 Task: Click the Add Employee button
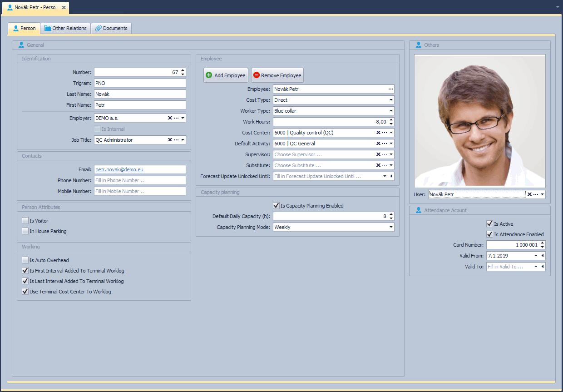[x=226, y=75]
